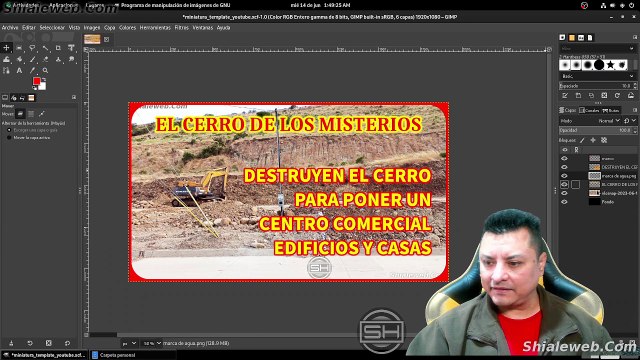Select the Zoom magnifier tool
This screenshot has height=360, width=640.
pos(45,71)
